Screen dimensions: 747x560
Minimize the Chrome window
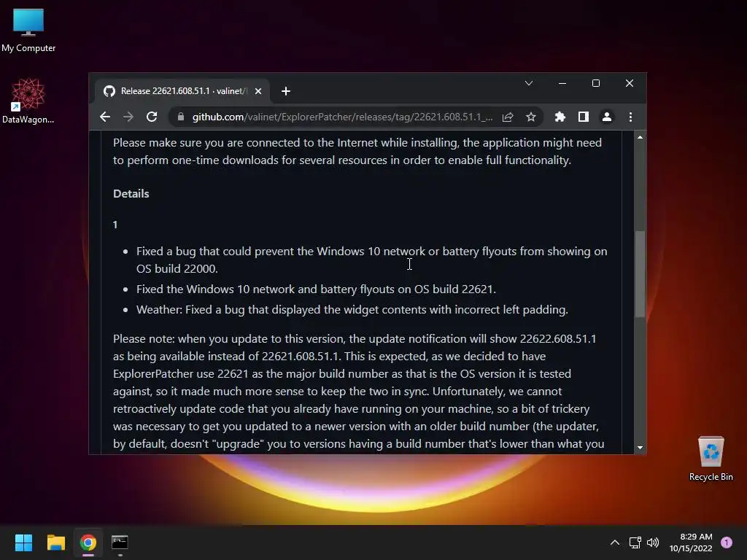pyautogui.click(x=562, y=83)
